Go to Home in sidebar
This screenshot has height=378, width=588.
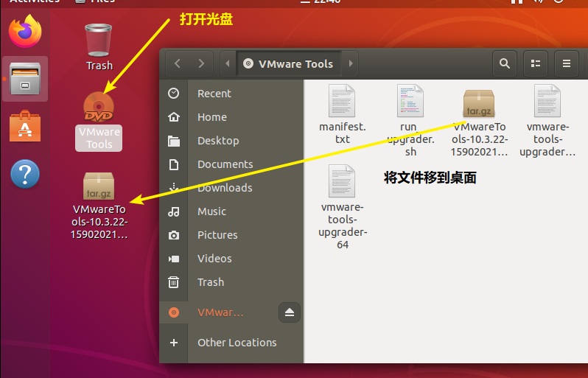231,117
